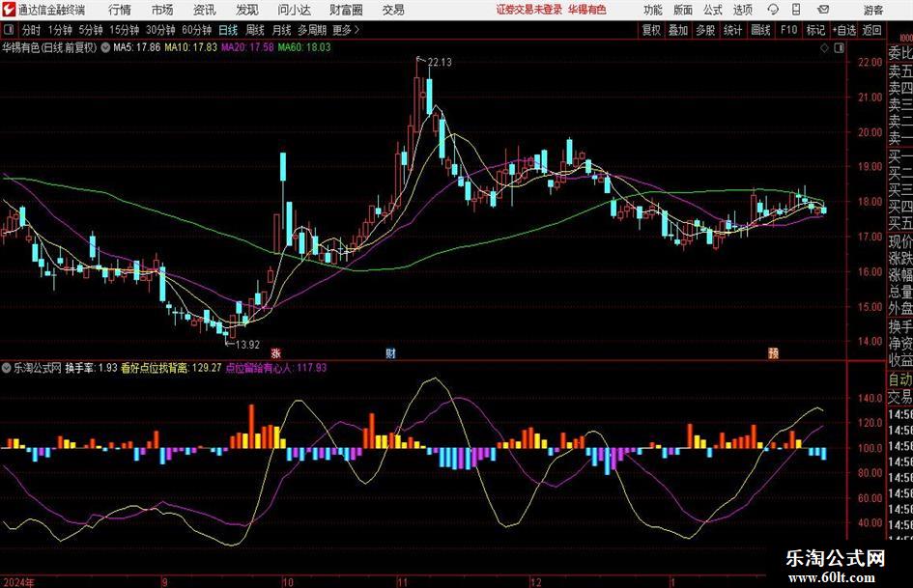Click the 通达信 red lightning logo
The image size is (913, 588).
pos(9,10)
